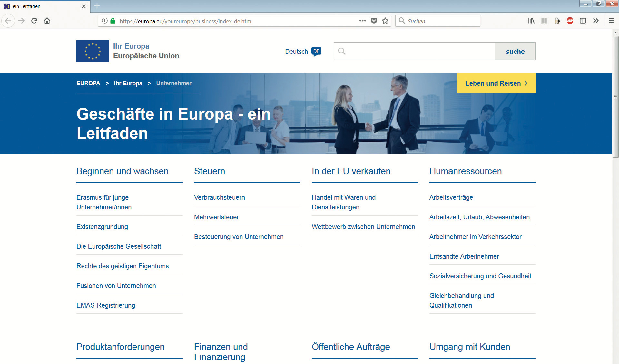Toggle the sidebar view icon
Viewport: 619px width, 364px height.
coord(583,21)
